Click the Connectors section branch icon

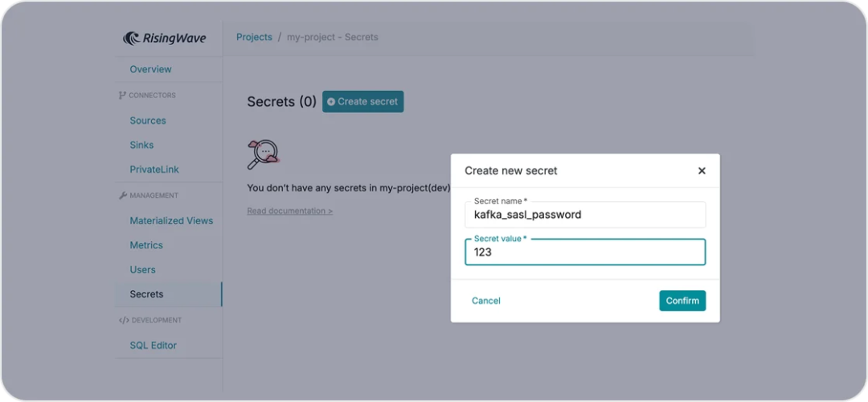point(122,96)
